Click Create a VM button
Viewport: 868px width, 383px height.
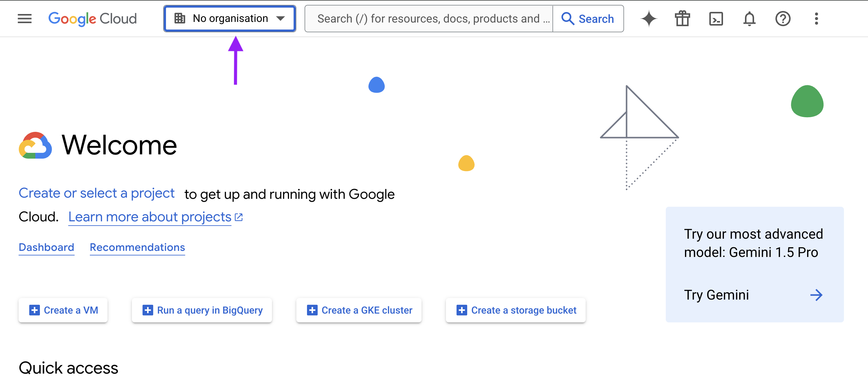(63, 310)
